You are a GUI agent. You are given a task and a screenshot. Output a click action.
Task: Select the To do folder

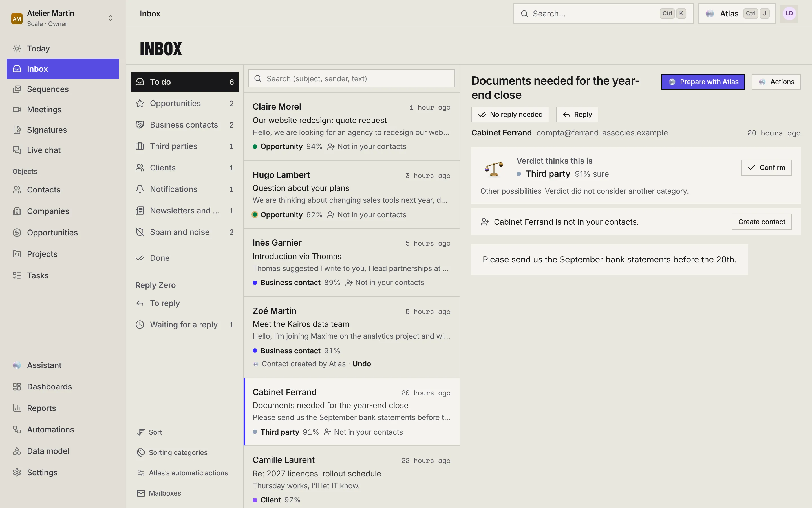[185, 82]
